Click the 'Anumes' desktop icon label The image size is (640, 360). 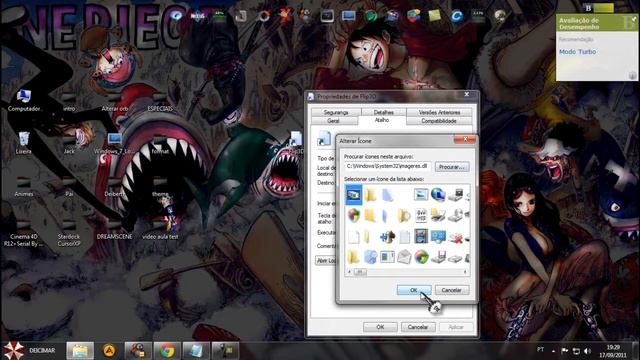(x=24, y=194)
